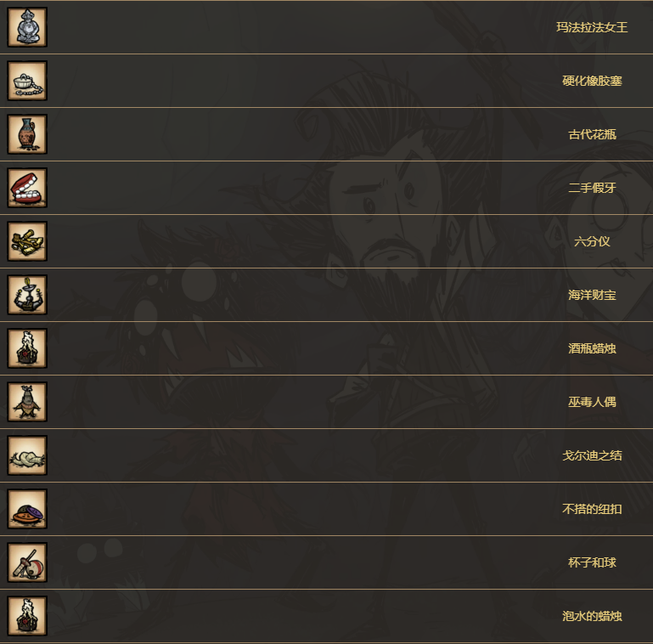
Task: Click the mismatched buttons icon
Action: coord(27,509)
